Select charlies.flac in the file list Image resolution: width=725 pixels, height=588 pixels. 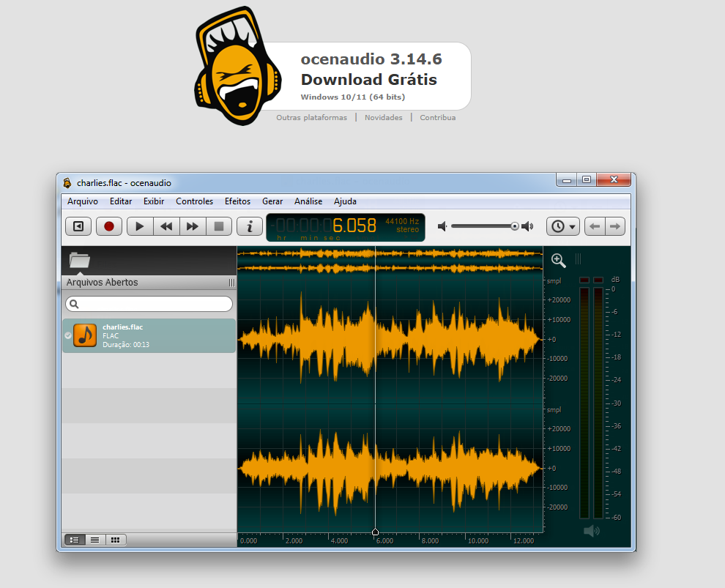tap(149, 335)
